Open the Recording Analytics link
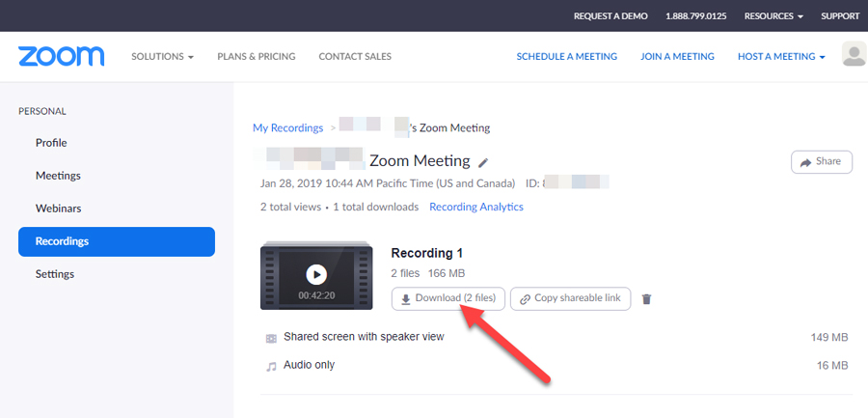The width and height of the screenshot is (868, 418). (475, 207)
